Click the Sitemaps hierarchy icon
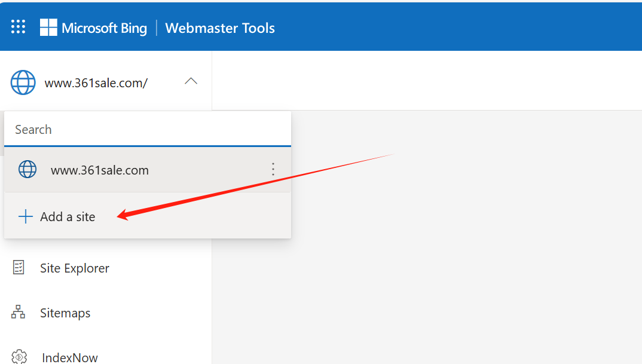Screen dimensions: 642x364 coord(19,312)
